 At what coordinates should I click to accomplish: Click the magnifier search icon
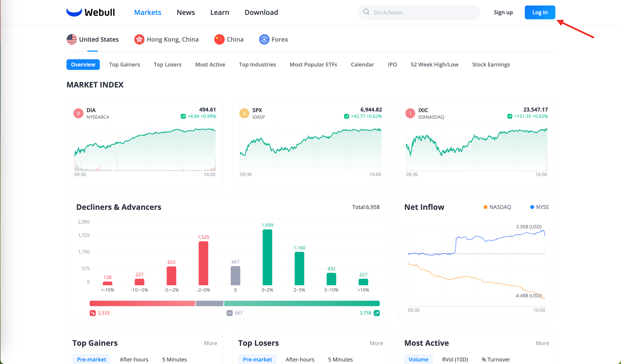click(366, 12)
